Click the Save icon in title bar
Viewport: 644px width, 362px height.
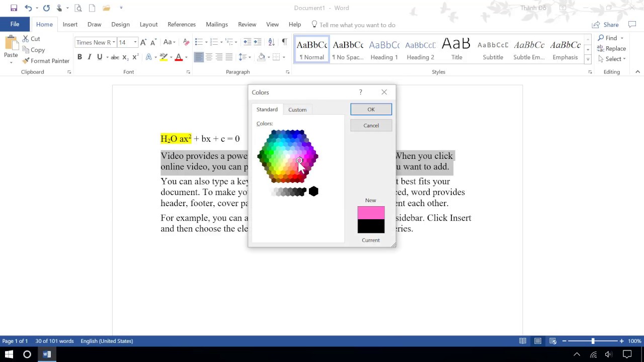(14, 8)
